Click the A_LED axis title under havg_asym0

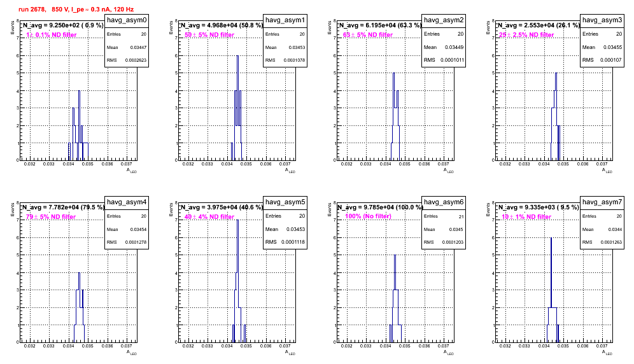click(132, 171)
